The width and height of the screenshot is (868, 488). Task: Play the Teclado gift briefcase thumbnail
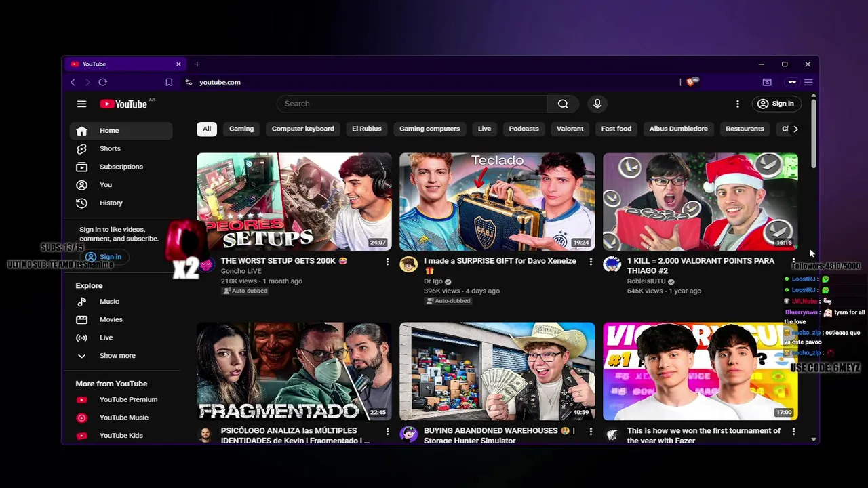tap(497, 201)
